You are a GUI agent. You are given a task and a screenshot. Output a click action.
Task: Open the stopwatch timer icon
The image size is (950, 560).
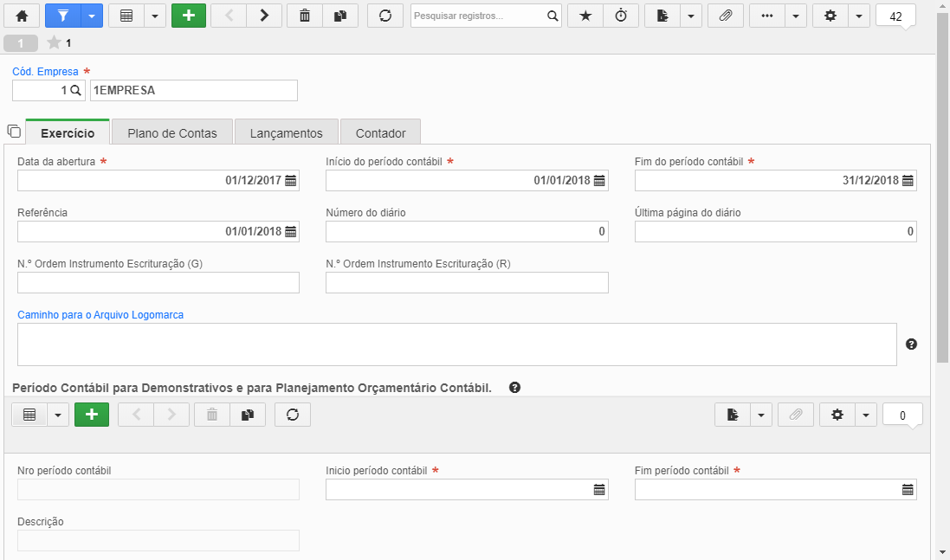621,16
